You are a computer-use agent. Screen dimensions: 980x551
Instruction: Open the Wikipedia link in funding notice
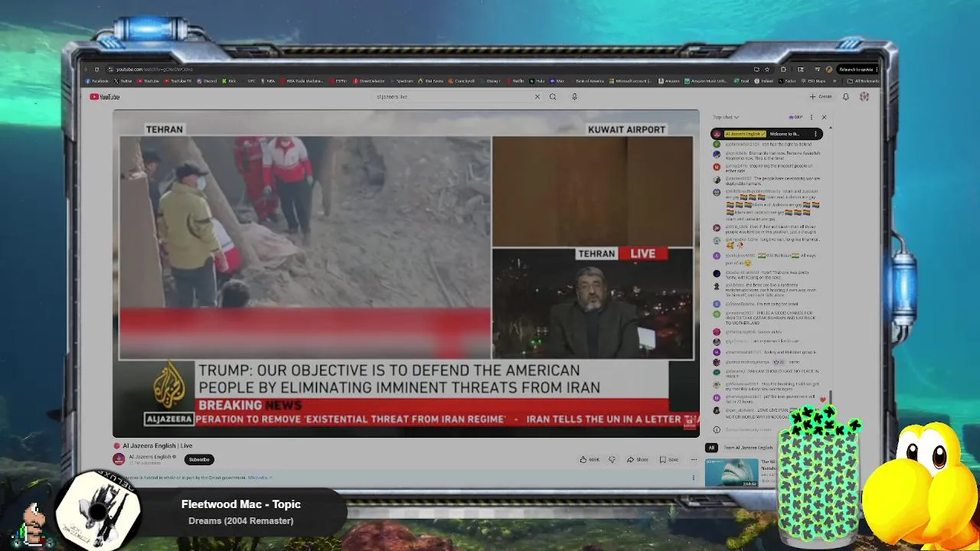click(259, 478)
